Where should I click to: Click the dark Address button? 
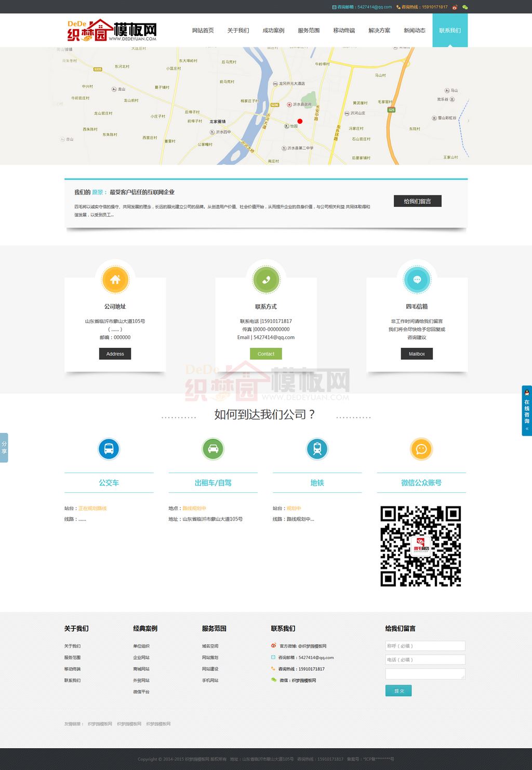(x=115, y=354)
